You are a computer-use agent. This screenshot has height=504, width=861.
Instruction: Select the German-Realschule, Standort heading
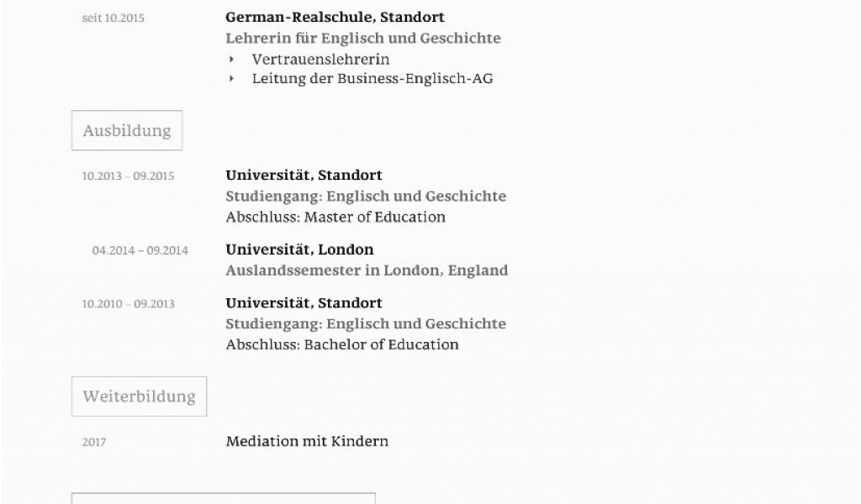335,18
